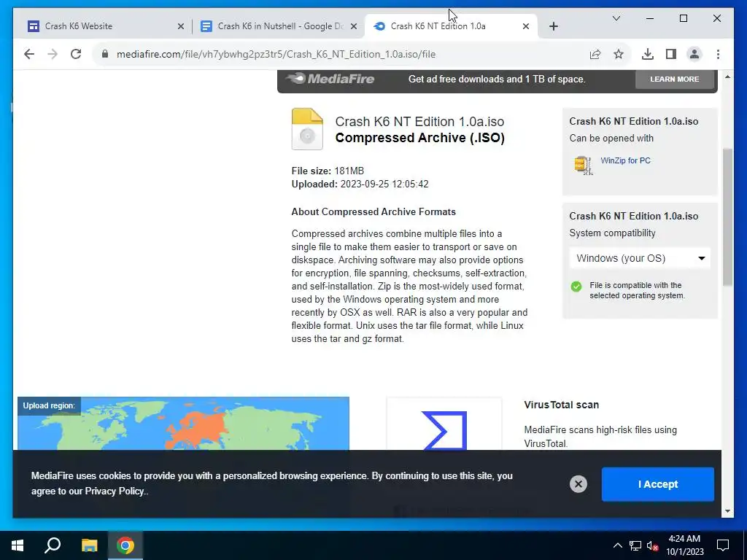Open the Chrome three-dot menu

click(x=718, y=54)
